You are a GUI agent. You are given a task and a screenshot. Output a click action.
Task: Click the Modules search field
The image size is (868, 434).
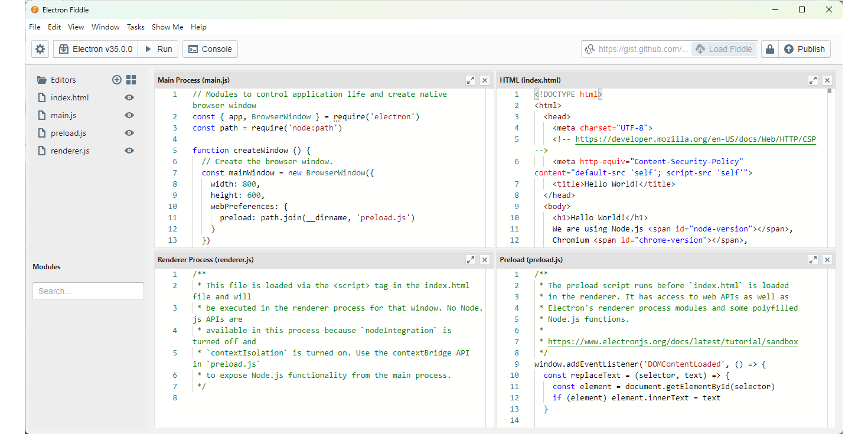pos(88,291)
